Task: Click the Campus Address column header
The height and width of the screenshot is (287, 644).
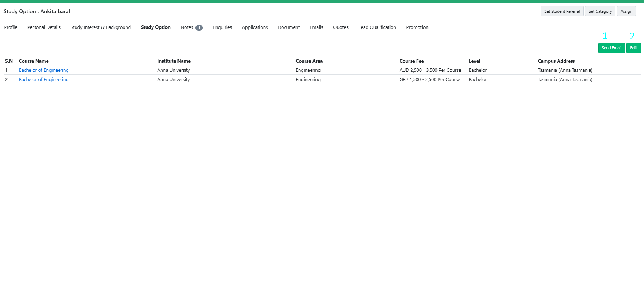Action: coord(556,61)
